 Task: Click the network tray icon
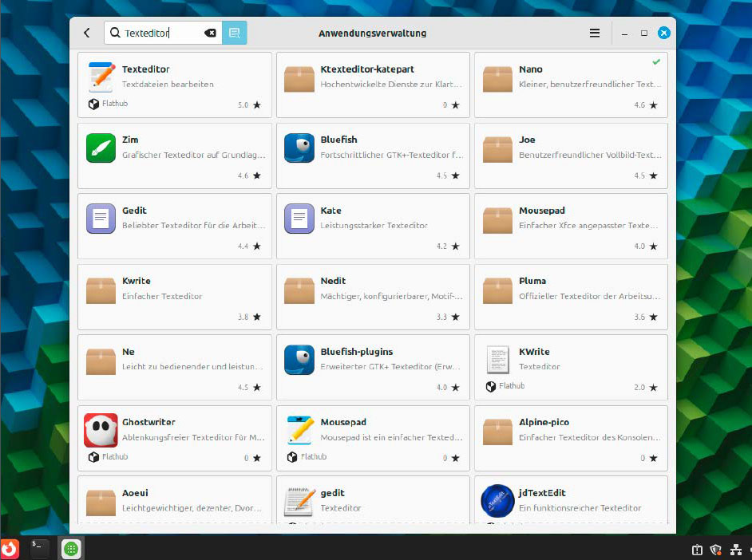(736, 550)
